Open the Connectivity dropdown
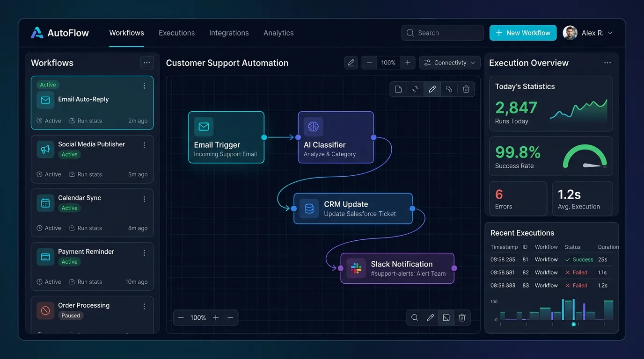The image size is (644, 359). pyautogui.click(x=449, y=62)
